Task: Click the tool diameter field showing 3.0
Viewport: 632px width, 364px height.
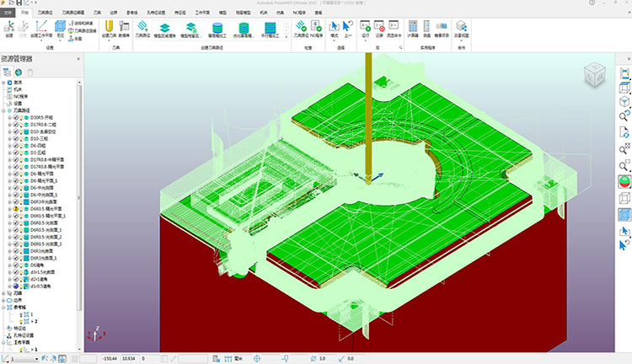Action: tap(327, 358)
